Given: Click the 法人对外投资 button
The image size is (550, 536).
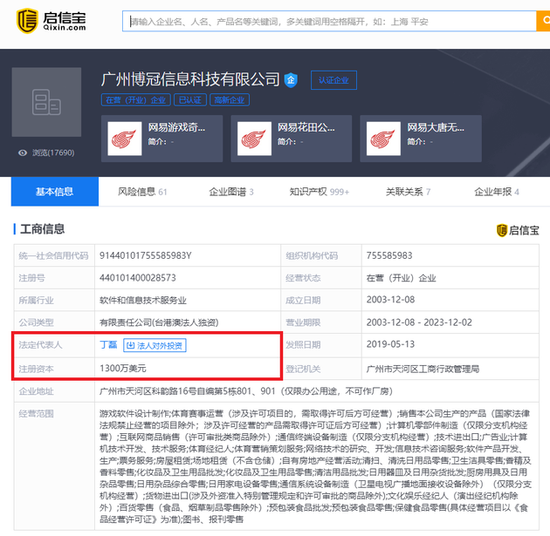Looking at the screenshot, I should click(155, 346).
